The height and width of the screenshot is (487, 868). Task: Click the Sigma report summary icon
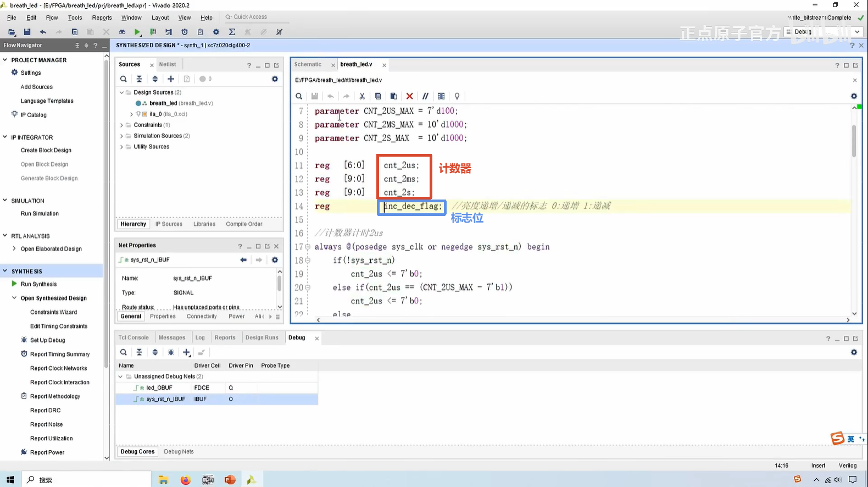coord(232,32)
